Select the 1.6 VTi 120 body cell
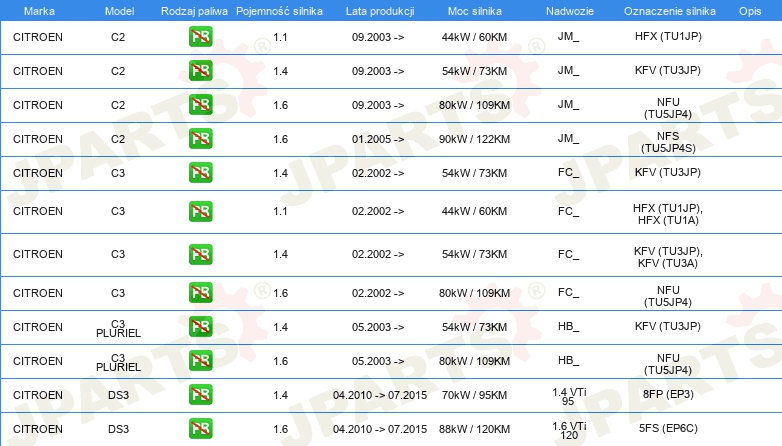782x446 pixels. 569,431
